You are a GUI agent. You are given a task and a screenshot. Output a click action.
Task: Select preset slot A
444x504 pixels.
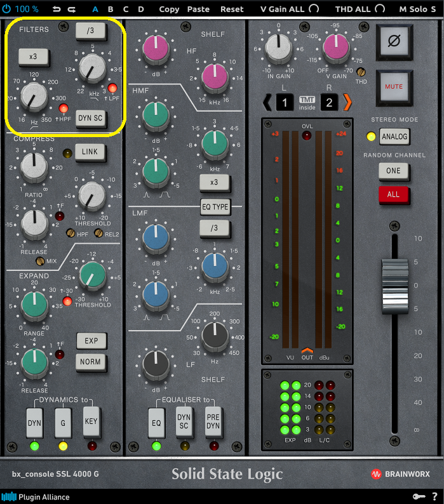(95, 9)
